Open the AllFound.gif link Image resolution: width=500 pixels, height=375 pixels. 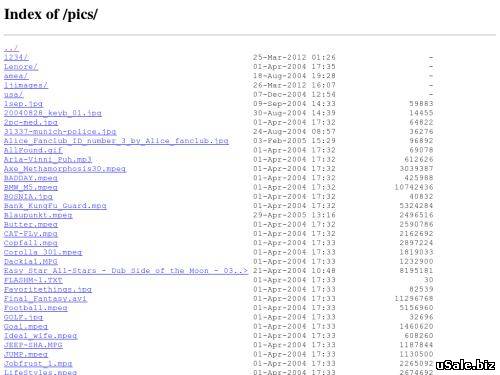[33, 150]
